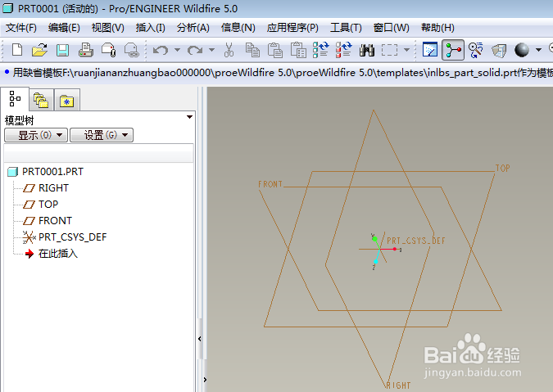553x392 pixels.
Task: Open the 应用程序(P) menu
Action: (x=292, y=28)
